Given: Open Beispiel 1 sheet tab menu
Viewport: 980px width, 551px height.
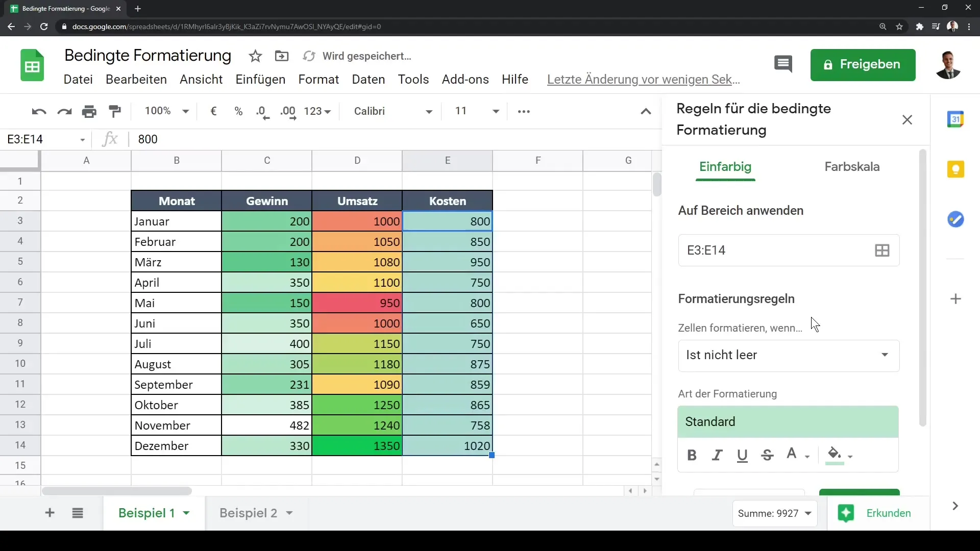Looking at the screenshot, I should pos(187,513).
